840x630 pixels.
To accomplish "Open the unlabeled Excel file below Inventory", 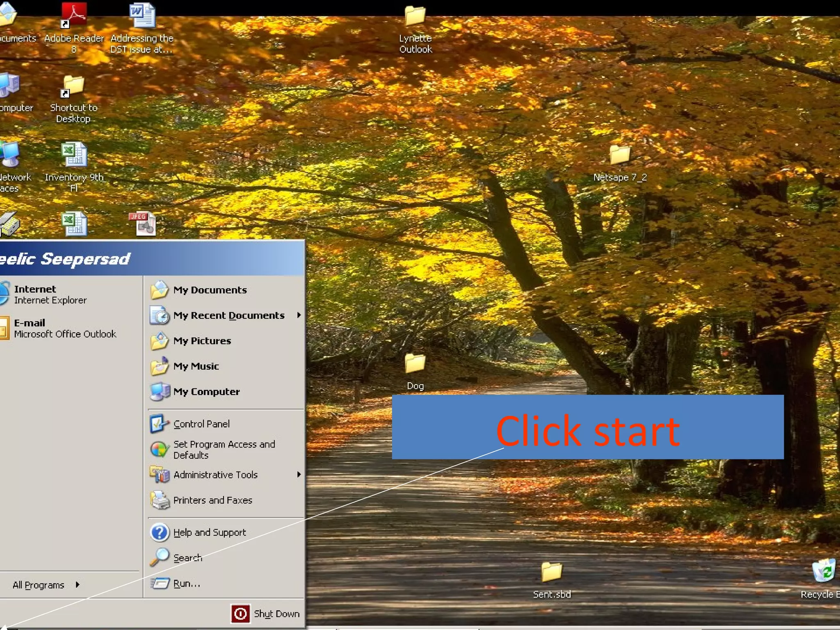I will point(74,224).
